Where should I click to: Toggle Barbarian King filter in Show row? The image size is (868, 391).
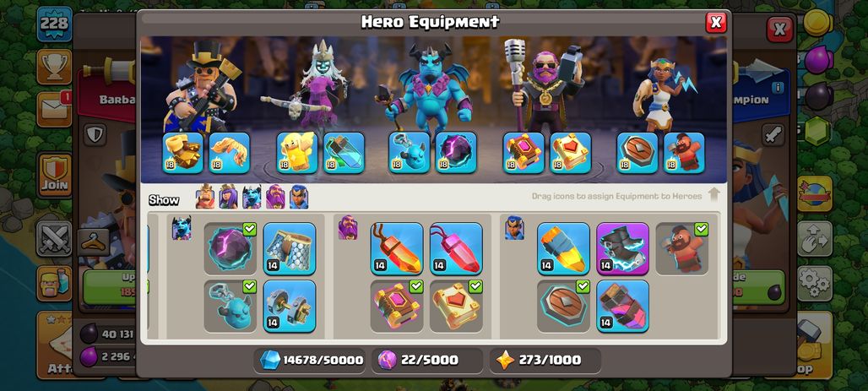click(x=205, y=197)
